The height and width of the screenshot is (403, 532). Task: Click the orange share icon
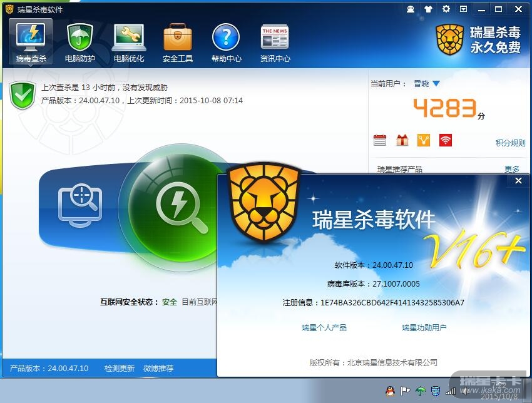(x=424, y=140)
